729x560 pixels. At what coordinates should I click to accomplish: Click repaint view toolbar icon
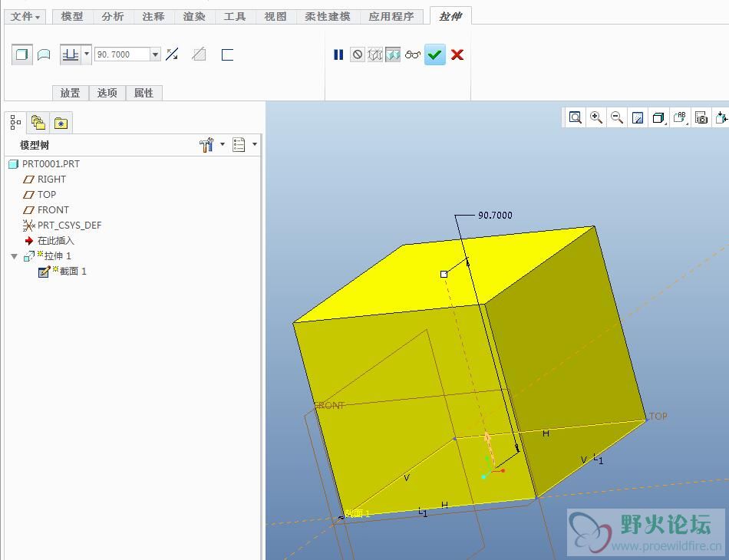tap(638, 118)
